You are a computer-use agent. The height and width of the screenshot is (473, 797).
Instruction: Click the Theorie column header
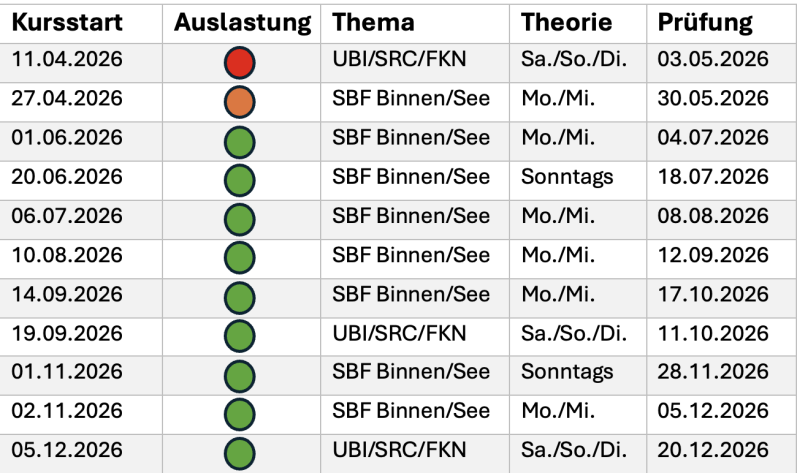pos(563,22)
